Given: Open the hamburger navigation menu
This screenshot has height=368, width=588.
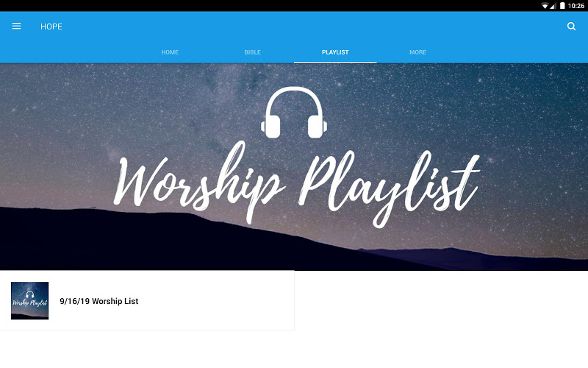Looking at the screenshot, I should tap(16, 26).
